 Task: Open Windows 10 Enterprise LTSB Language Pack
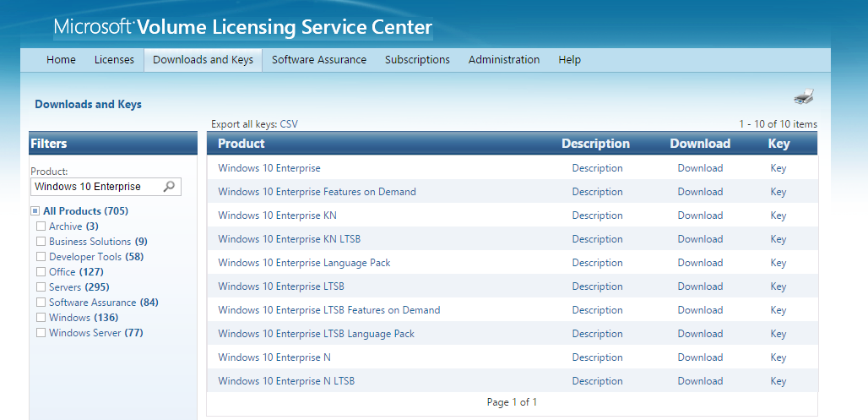316,334
